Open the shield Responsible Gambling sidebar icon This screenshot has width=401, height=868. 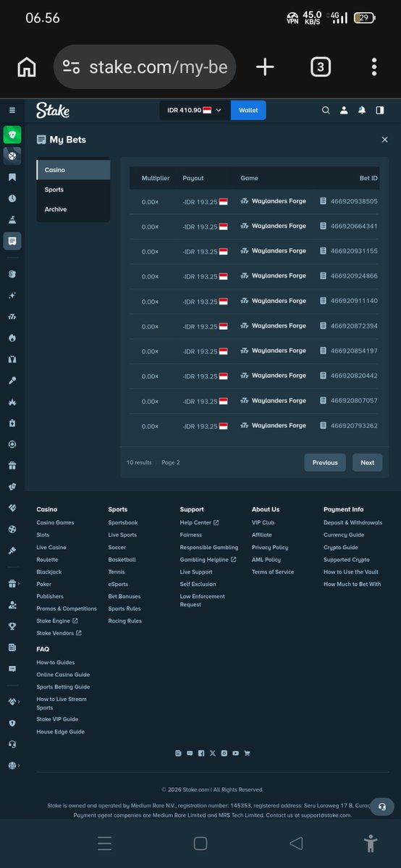click(x=12, y=723)
